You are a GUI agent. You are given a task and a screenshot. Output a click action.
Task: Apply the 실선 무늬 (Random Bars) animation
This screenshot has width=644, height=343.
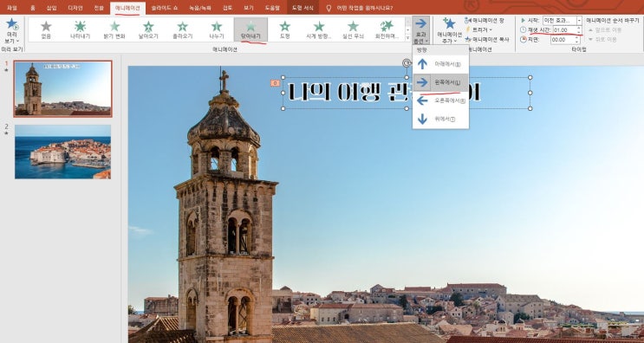click(353, 29)
